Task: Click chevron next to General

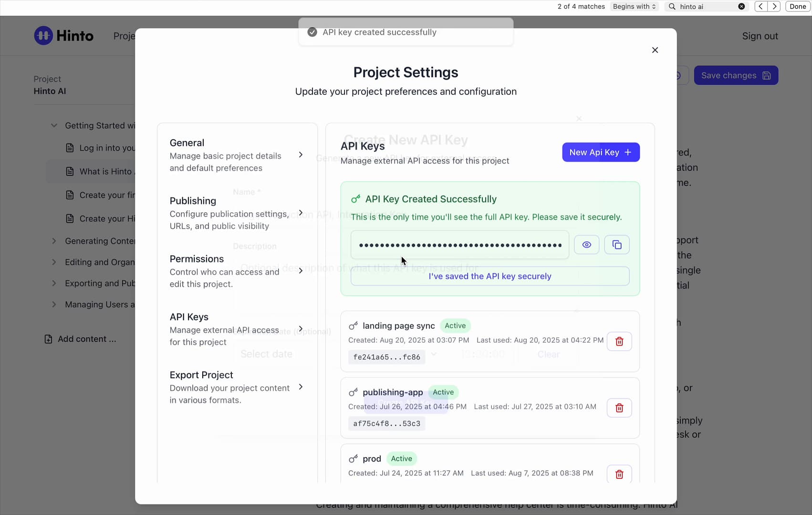Action: tap(301, 154)
